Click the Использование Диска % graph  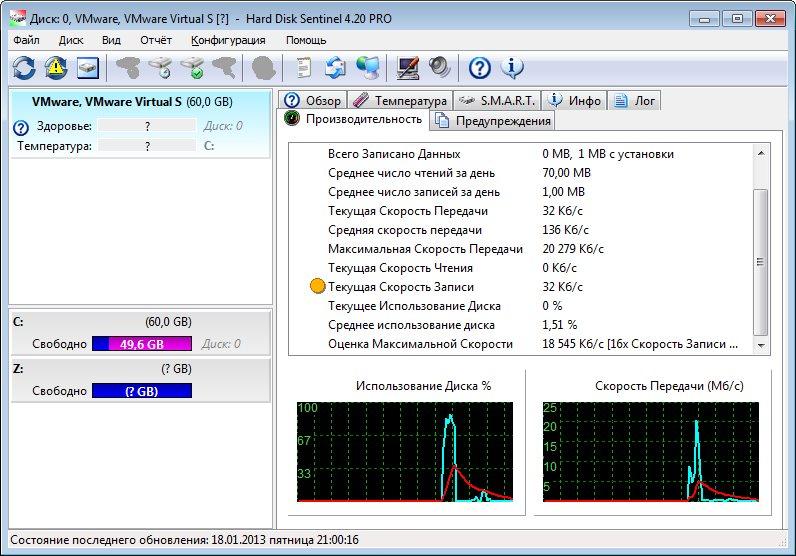point(405,452)
